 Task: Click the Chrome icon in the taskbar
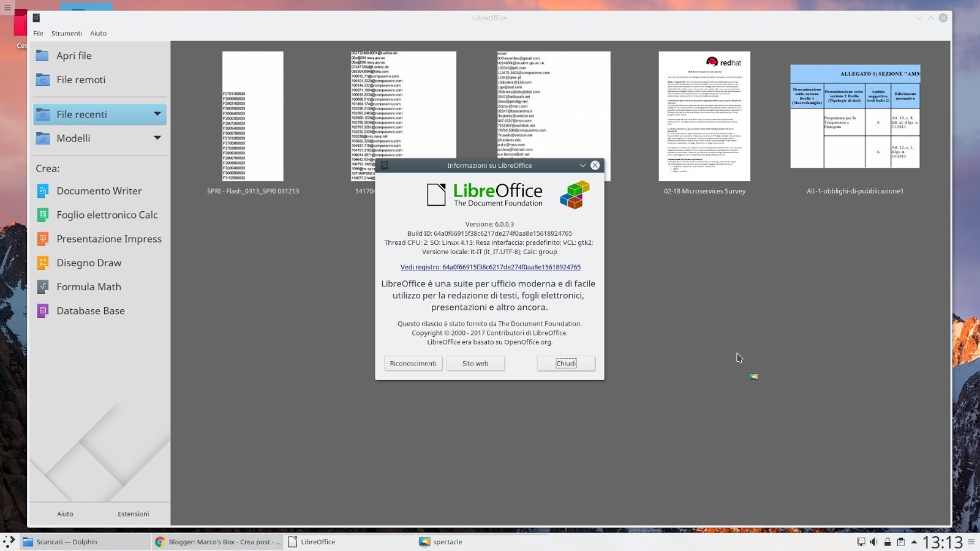(x=160, y=542)
